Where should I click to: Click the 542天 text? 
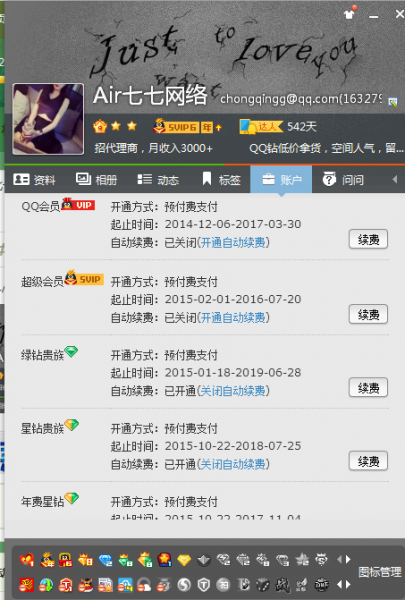pyautogui.click(x=302, y=127)
